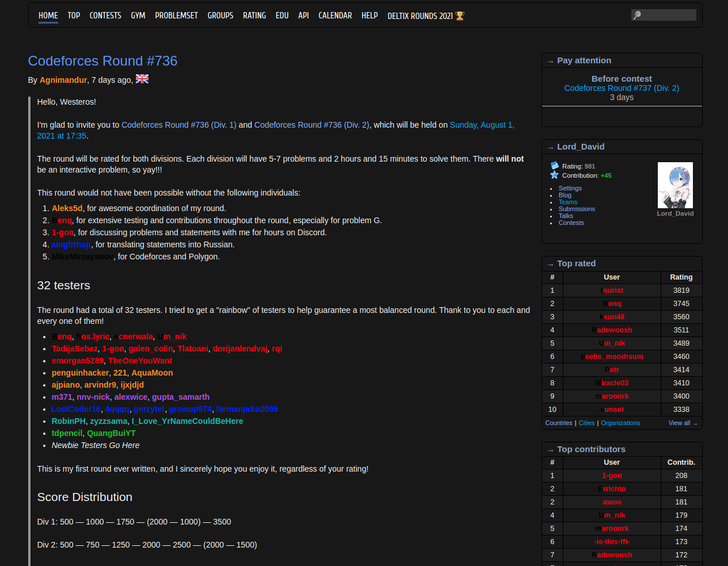Open tester LostCoder16's profile
728x566 pixels.
(76, 409)
